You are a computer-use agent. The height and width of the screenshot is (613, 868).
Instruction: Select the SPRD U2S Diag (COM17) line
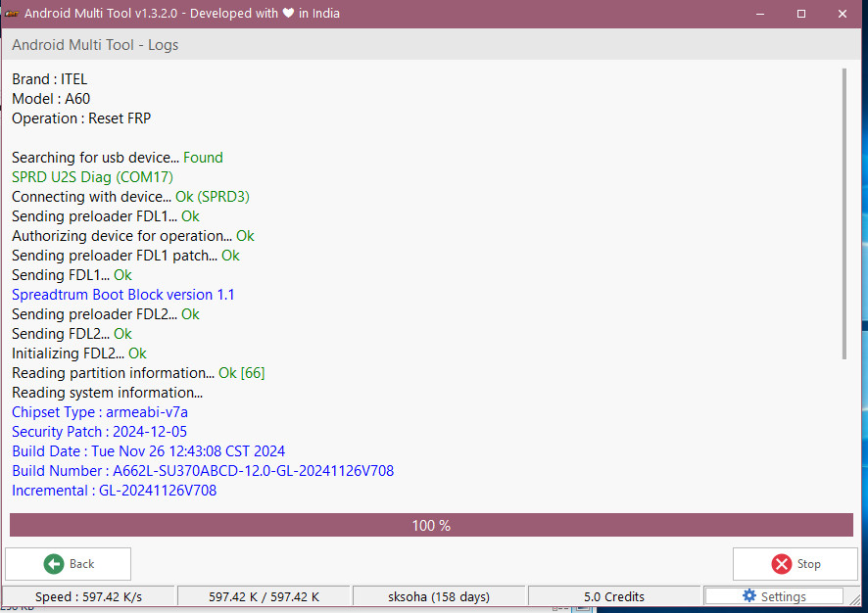92,177
